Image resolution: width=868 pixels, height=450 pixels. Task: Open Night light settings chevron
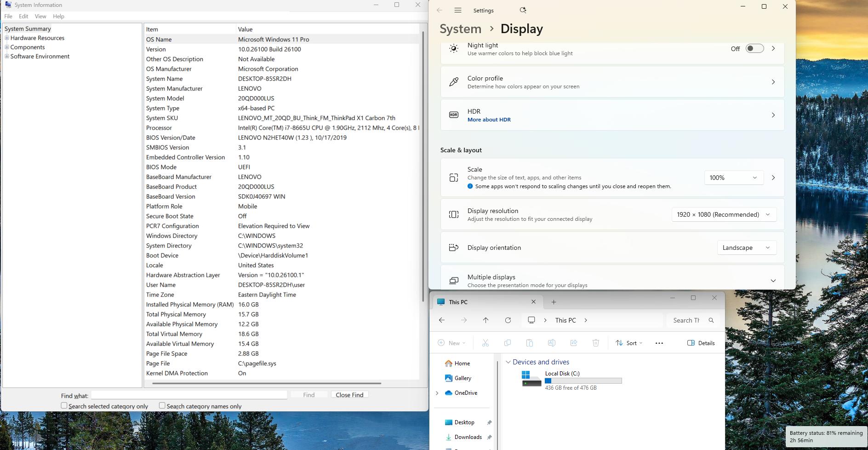click(773, 48)
